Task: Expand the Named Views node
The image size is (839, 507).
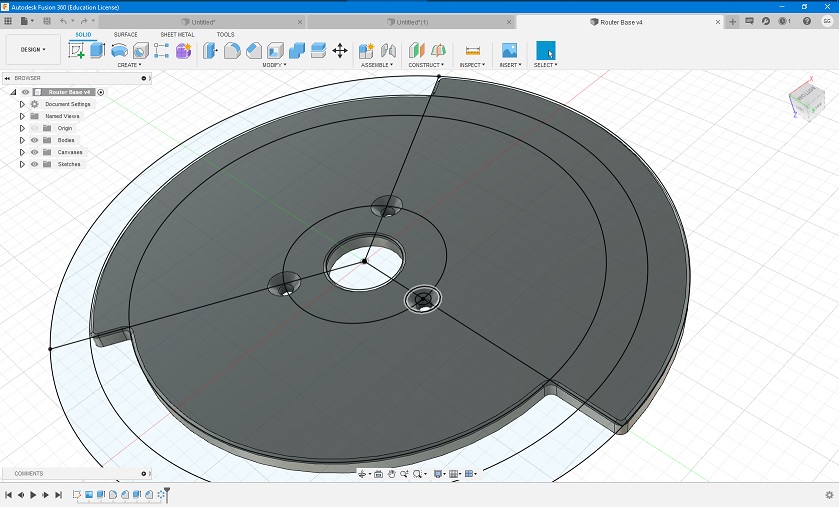Action: tap(22, 116)
